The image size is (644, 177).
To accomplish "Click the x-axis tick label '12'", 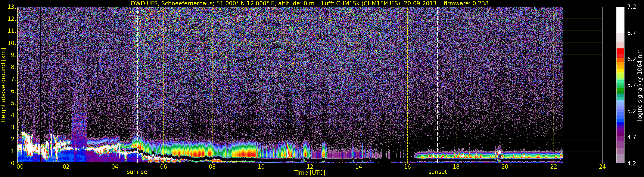I will 310,167.
